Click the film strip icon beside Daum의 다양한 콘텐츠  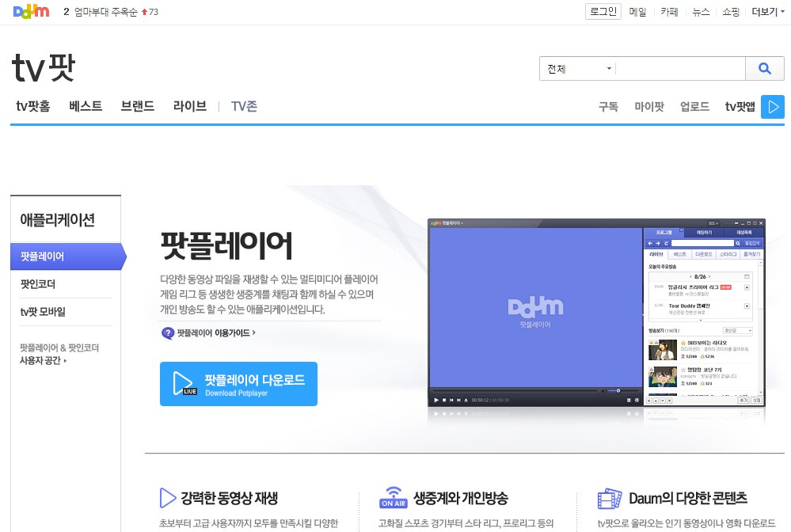(x=610, y=498)
